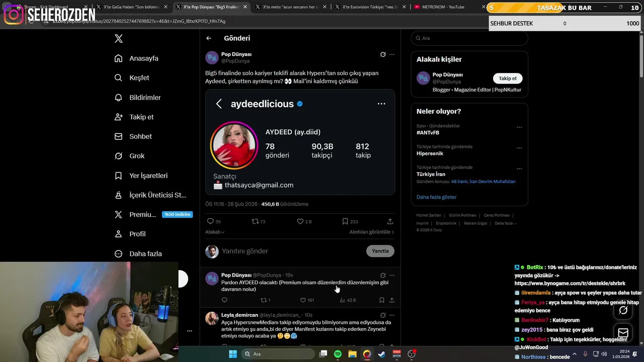
Task: Click the floating Grok button
Action: click(x=623, y=310)
